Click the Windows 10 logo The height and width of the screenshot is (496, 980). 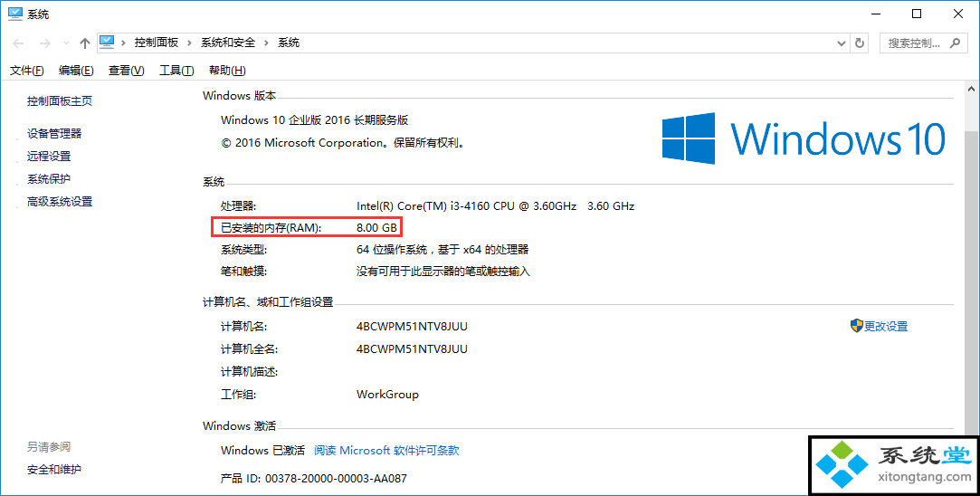(804, 138)
